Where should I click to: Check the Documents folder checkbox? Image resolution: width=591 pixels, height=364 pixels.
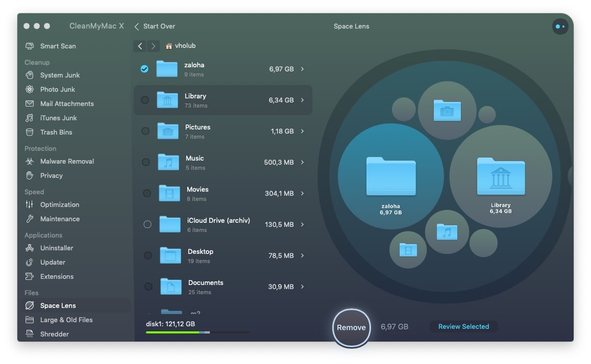149,287
